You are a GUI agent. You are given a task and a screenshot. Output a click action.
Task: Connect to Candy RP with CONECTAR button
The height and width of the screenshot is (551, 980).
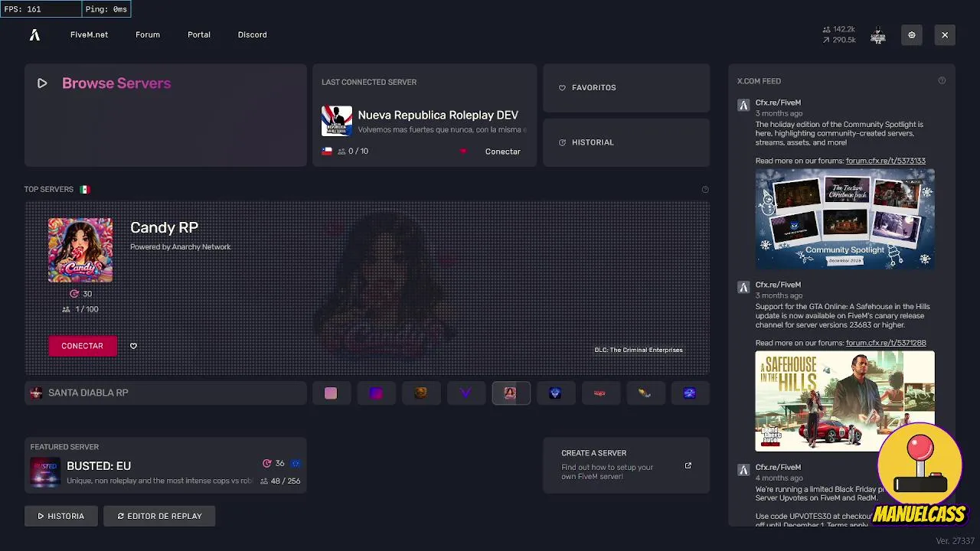(83, 346)
